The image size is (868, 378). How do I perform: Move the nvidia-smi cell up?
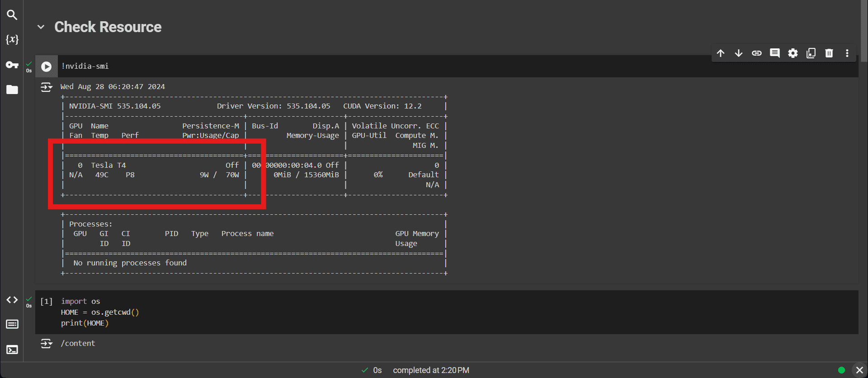(x=721, y=53)
